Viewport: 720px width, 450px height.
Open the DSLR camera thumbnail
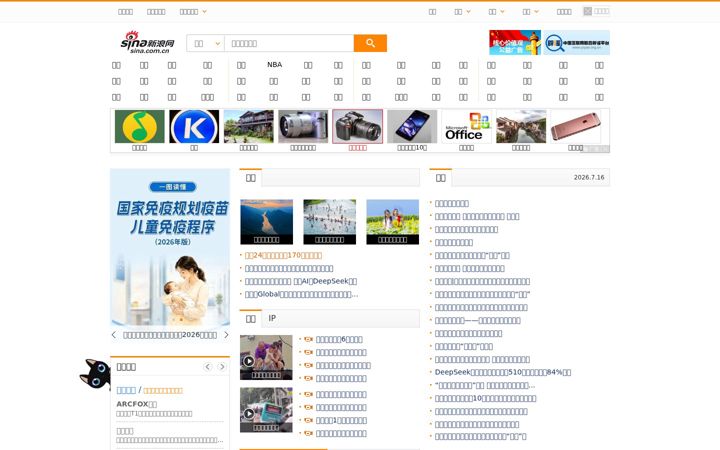point(357,126)
